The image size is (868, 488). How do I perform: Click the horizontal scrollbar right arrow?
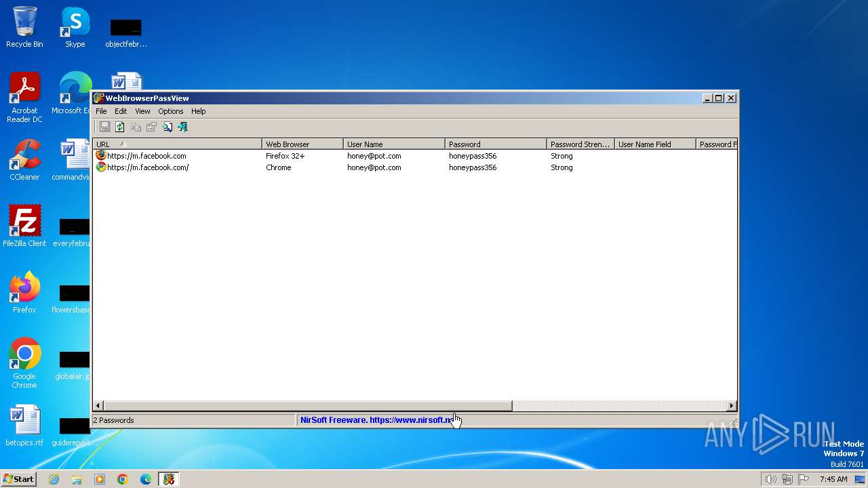[x=731, y=406]
